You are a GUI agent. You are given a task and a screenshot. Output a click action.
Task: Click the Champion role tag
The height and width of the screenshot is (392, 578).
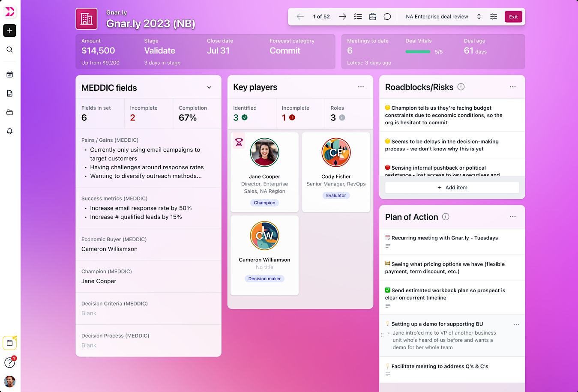point(264,203)
